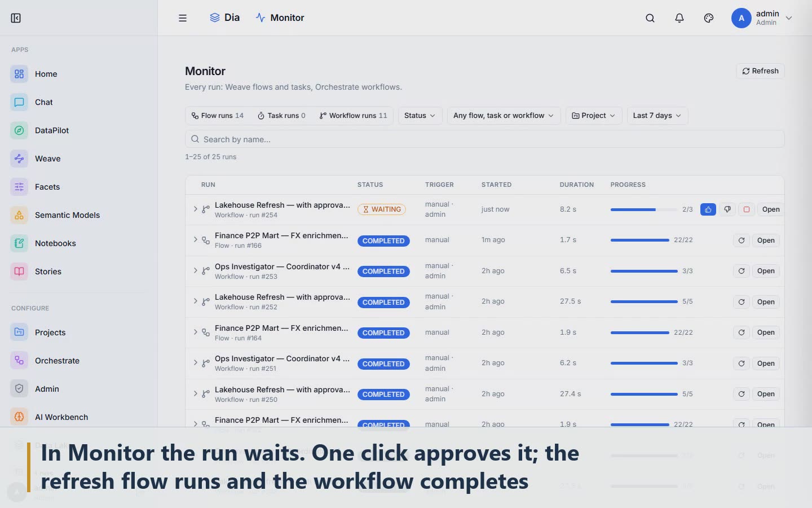Click the search magnifier icon in header

(650, 18)
